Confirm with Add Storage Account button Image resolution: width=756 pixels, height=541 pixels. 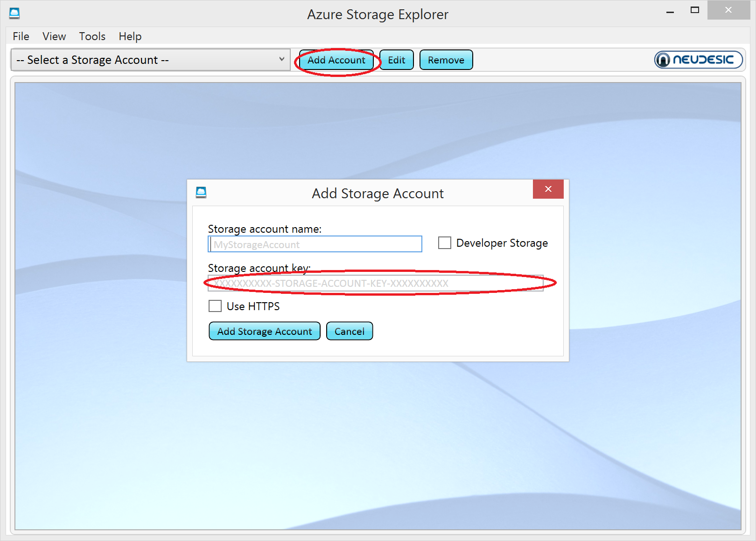tap(265, 331)
